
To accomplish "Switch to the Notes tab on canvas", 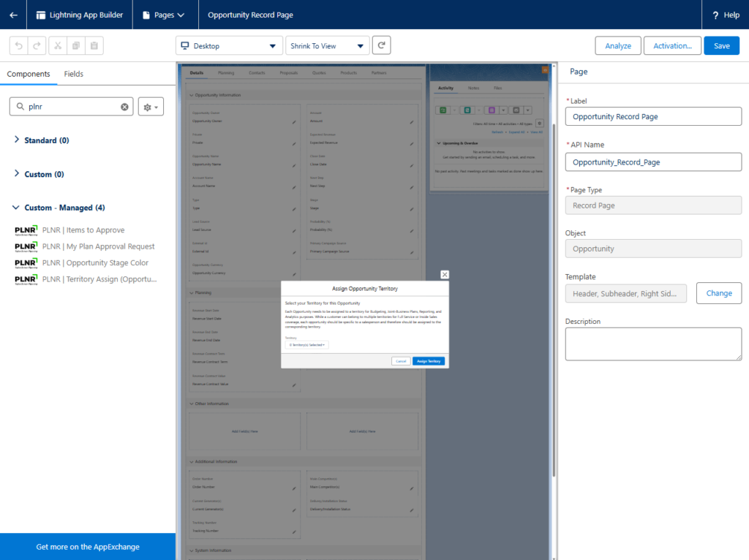I will pos(473,88).
